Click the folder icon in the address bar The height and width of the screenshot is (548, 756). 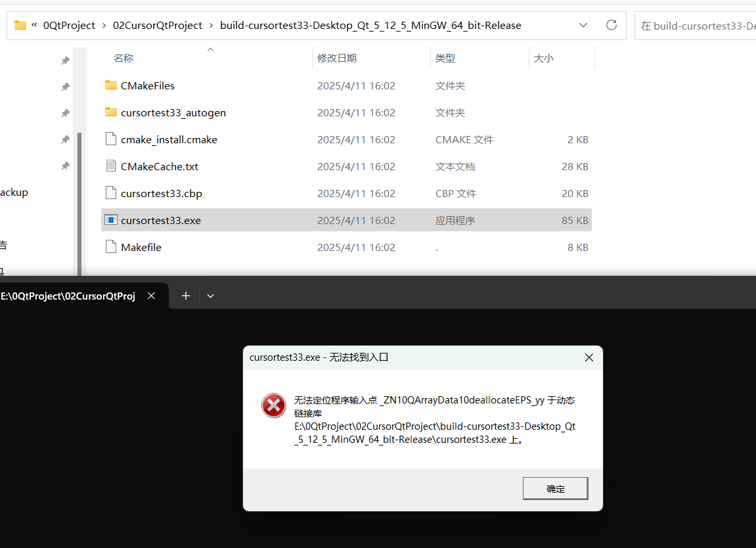[20, 25]
